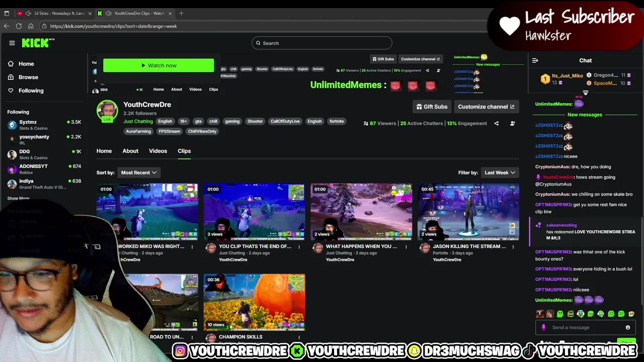Mute the YouthCrewDre Clips tab audio
This screenshot has width=644, height=362.
(108, 14)
